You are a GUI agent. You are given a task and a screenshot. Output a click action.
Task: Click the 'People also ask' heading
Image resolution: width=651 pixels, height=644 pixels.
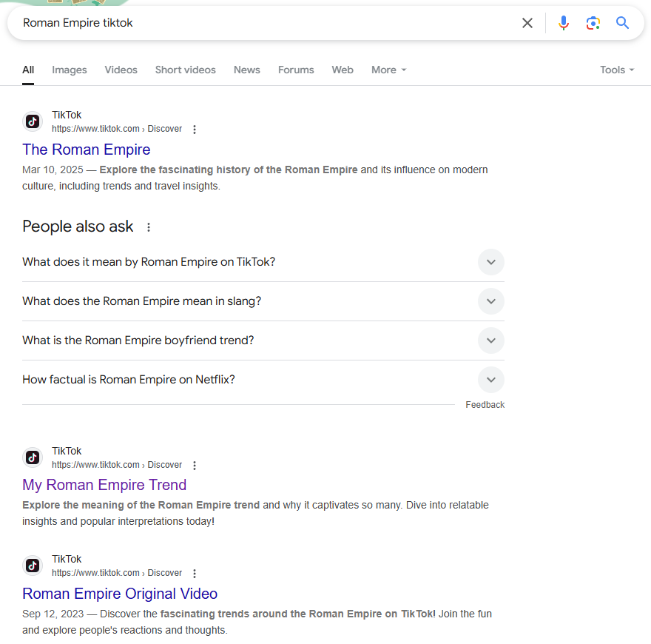tap(78, 227)
